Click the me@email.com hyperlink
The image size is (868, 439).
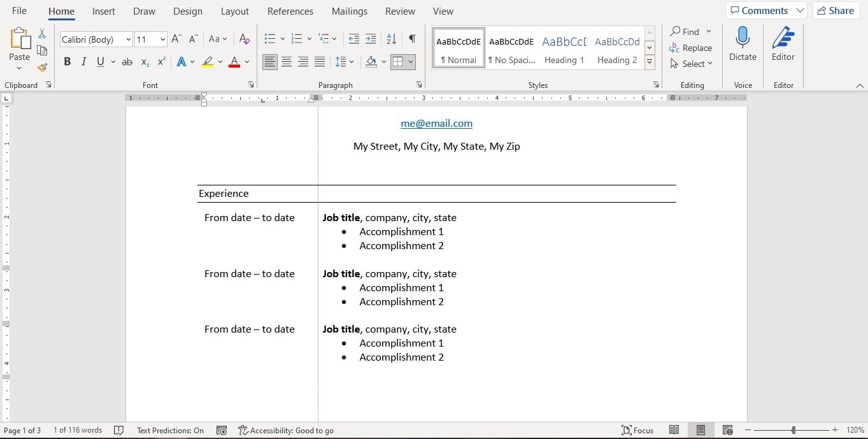[436, 124]
